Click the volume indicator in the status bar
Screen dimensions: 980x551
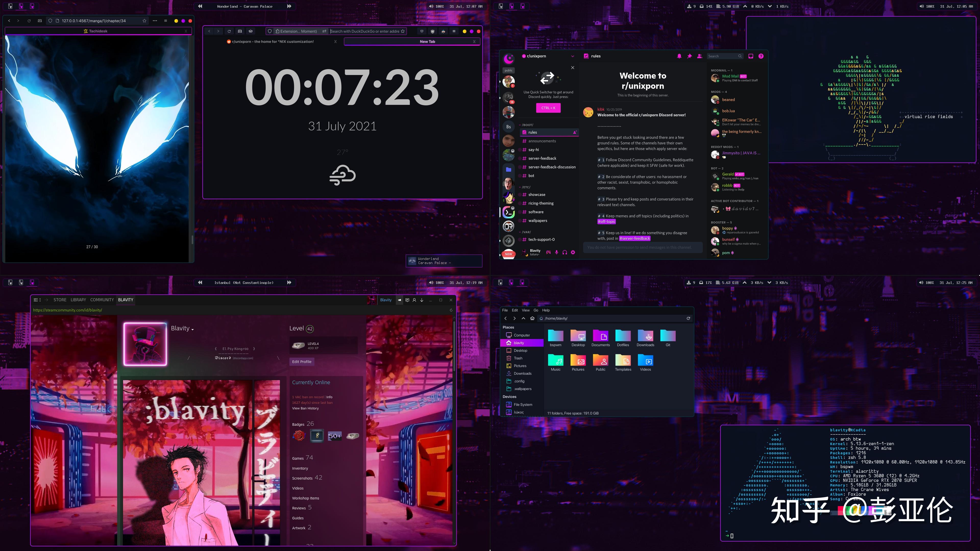point(431,6)
